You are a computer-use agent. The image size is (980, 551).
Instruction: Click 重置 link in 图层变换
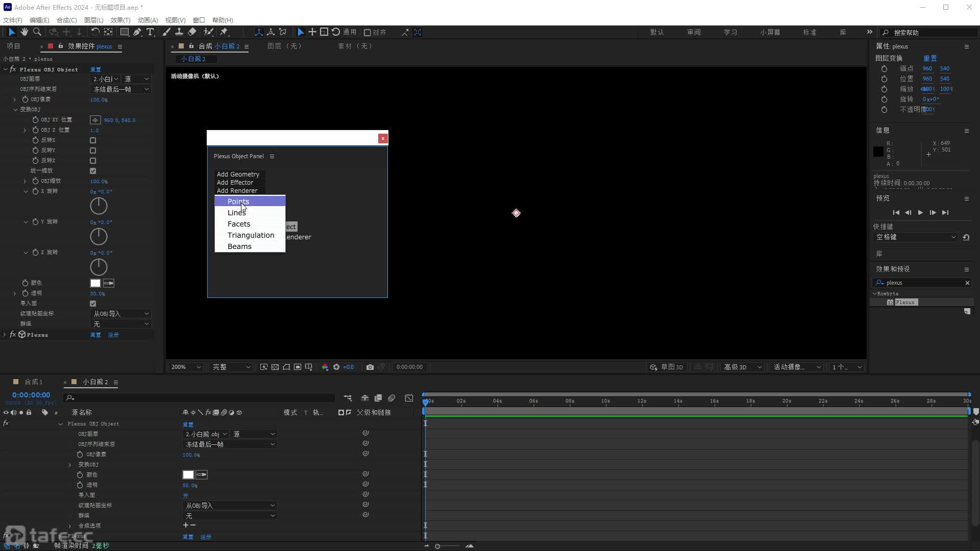click(x=930, y=58)
